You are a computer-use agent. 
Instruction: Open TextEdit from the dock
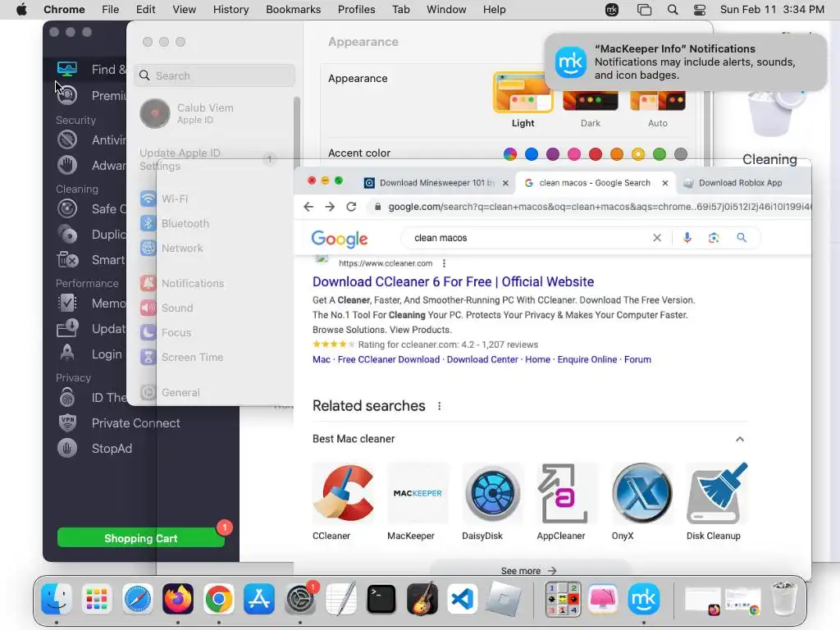point(340,599)
